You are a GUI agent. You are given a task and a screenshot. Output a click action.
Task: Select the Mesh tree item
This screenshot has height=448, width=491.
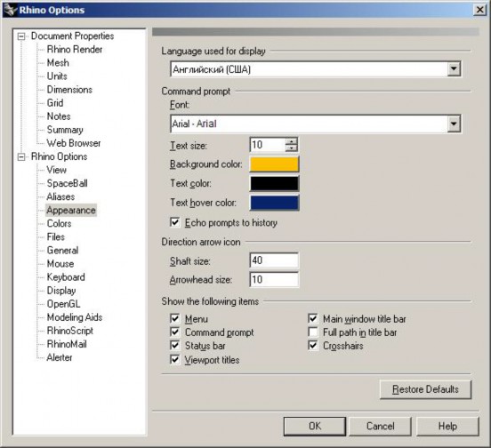pyautogui.click(x=58, y=63)
